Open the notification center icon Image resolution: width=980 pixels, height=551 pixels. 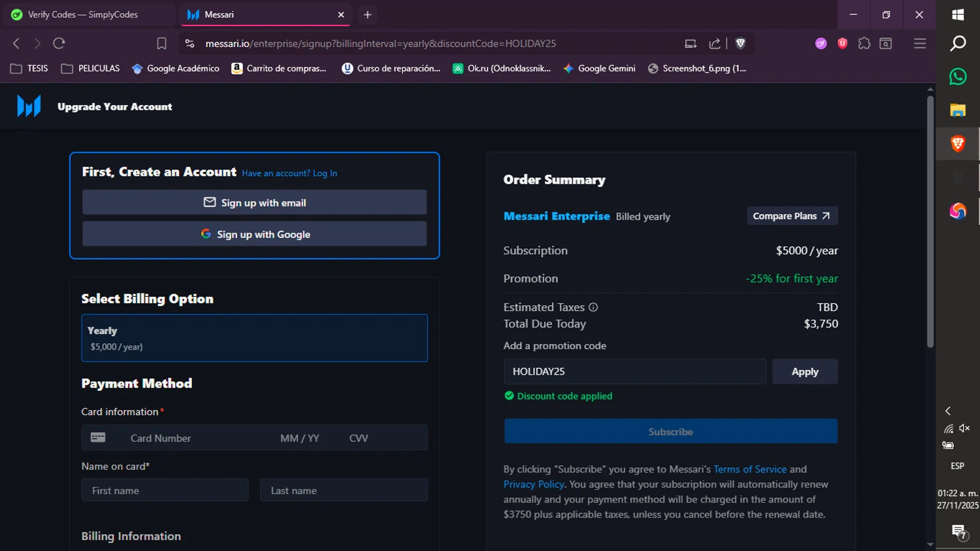tap(958, 532)
